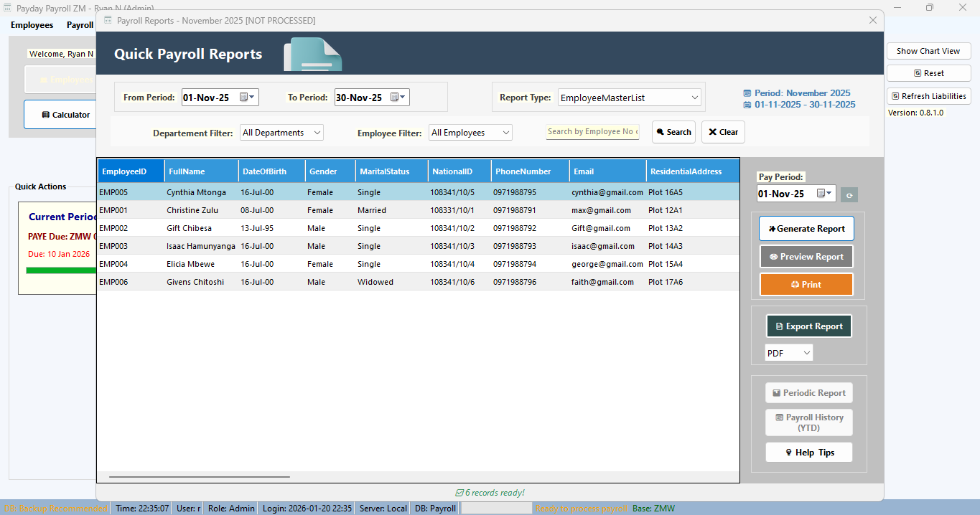980x515 pixels.
Task: Open the Calculator tool
Action: 65,115
